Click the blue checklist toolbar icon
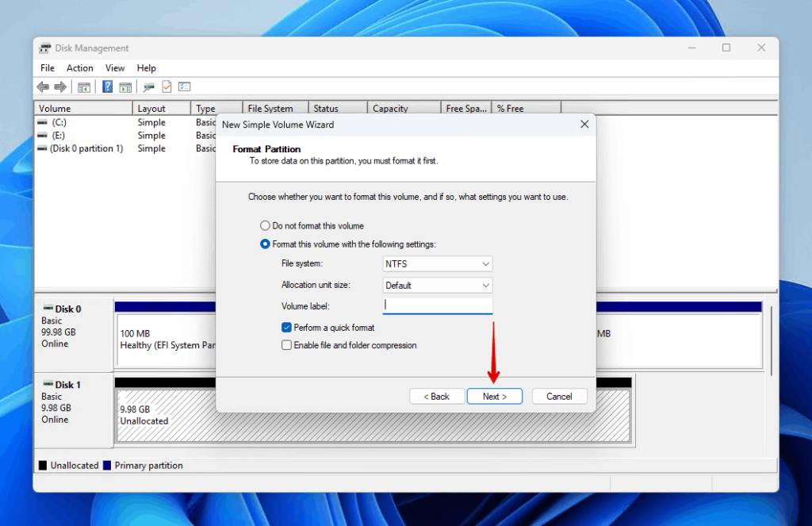This screenshot has width=812, height=526. tap(185, 86)
